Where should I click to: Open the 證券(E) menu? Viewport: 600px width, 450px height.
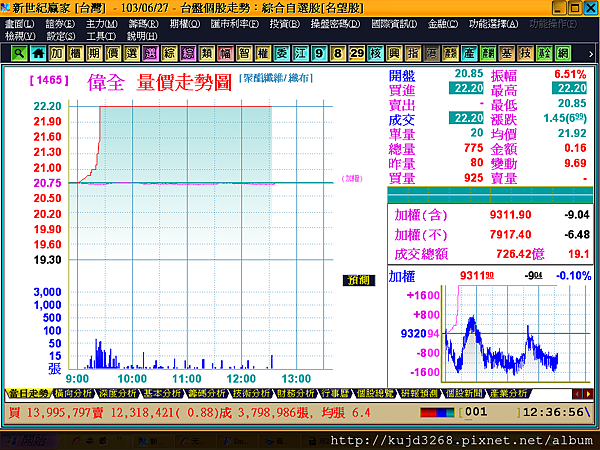point(60,24)
